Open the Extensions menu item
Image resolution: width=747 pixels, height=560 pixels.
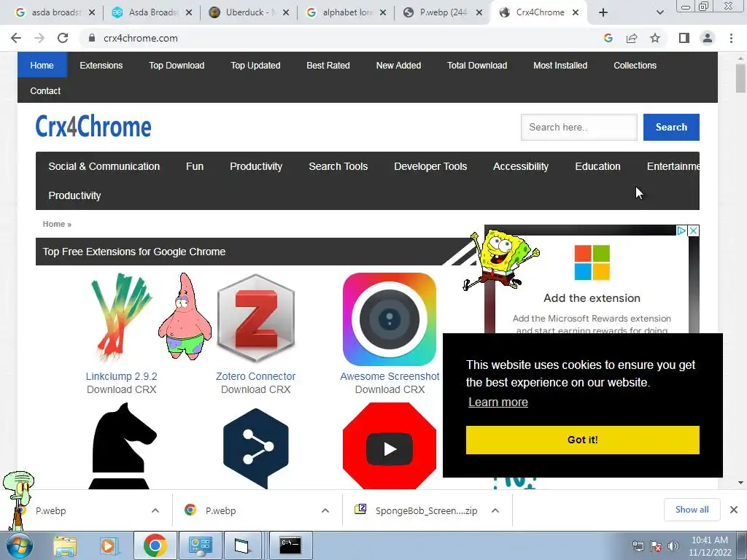click(x=101, y=65)
